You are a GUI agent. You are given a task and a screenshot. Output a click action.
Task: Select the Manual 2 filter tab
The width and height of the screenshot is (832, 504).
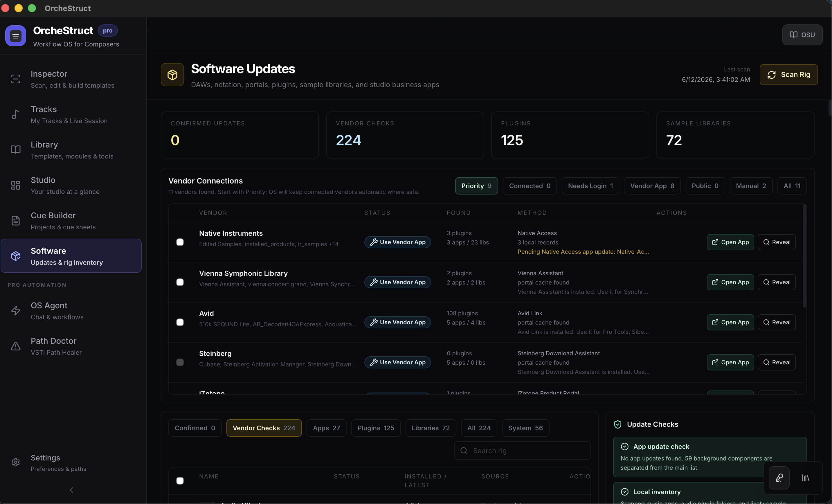click(x=751, y=186)
